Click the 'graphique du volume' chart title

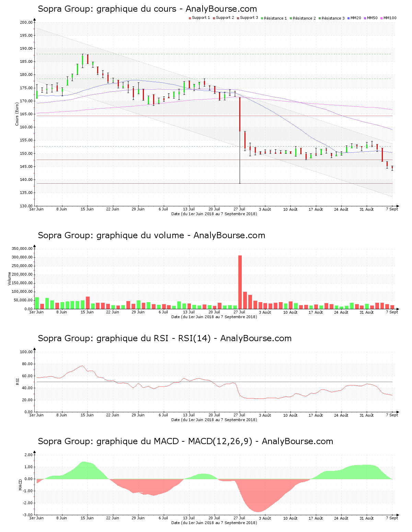coord(151,235)
